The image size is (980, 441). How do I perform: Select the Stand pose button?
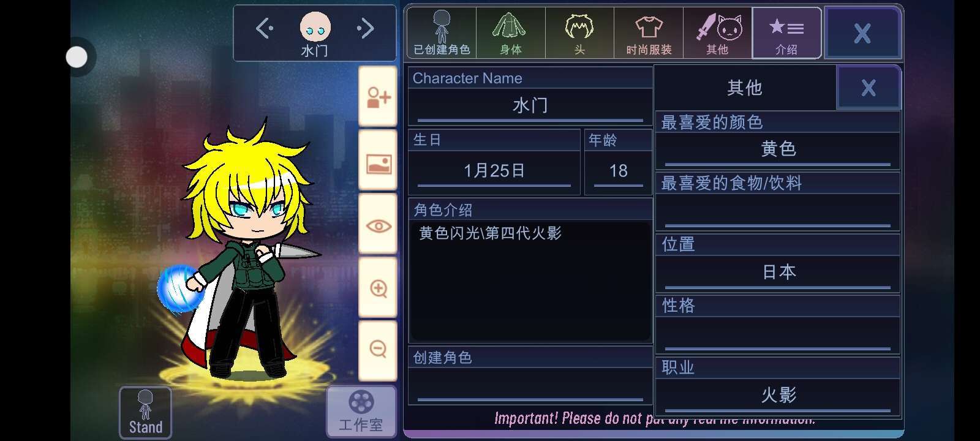(x=145, y=412)
